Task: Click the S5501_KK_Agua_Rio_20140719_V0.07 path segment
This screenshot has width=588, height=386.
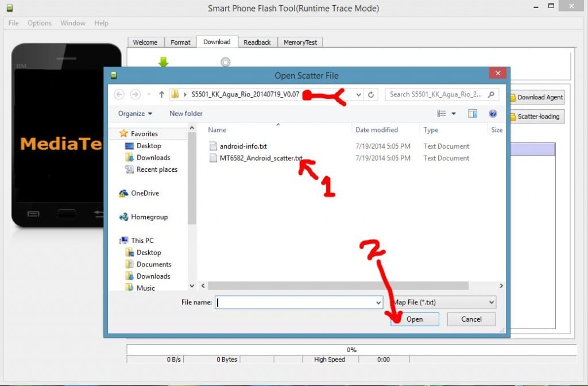Action: coord(245,95)
